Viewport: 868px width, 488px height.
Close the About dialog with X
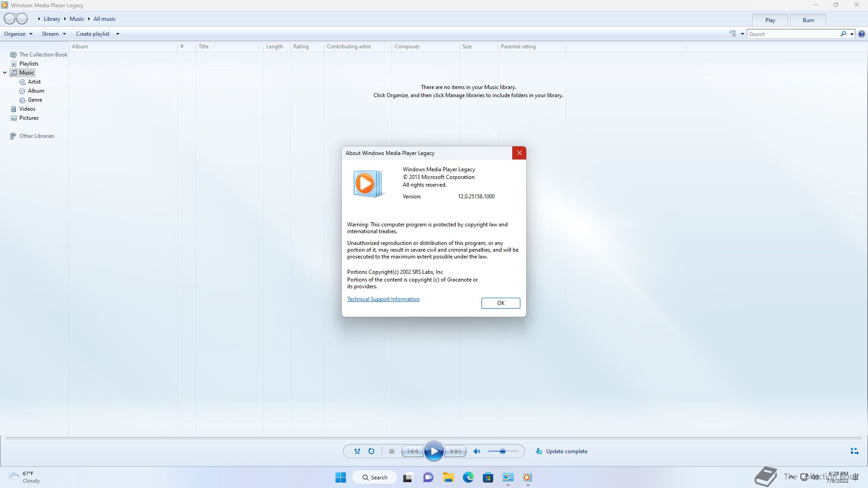tap(519, 153)
